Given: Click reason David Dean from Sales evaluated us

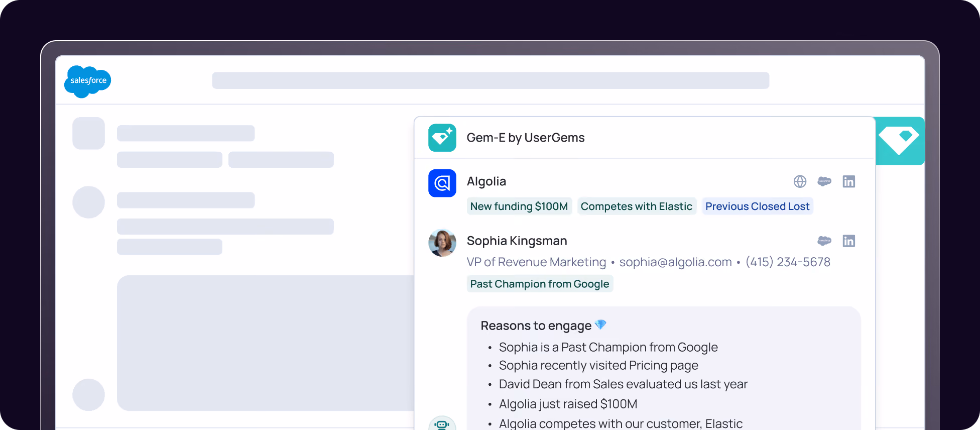Looking at the screenshot, I should [624, 384].
